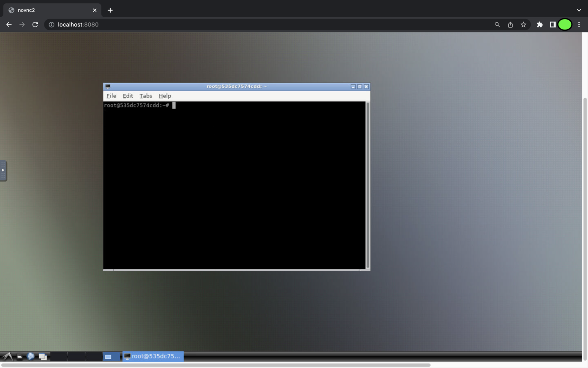Click the green profile avatar in Chrome
This screenshot has width=588, height=368.
565,24
